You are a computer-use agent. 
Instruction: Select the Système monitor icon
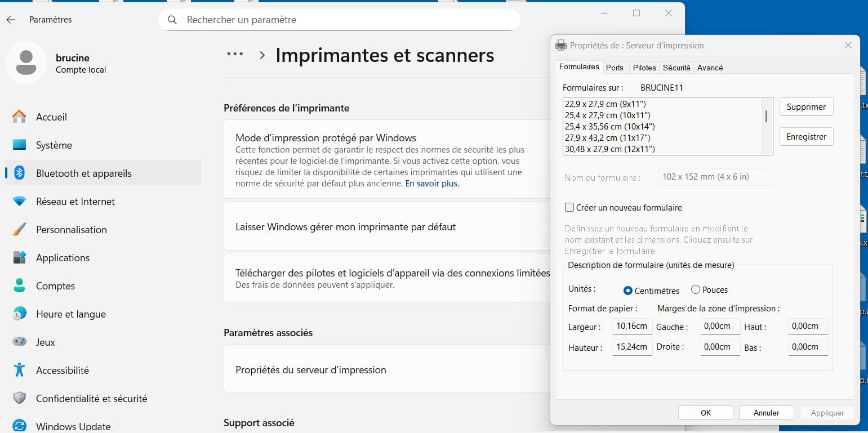pyautogui.click(x=19, y=145)
